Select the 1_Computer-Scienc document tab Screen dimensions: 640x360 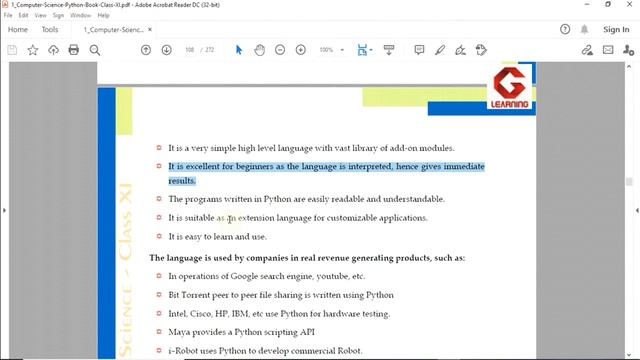point(113,29)
